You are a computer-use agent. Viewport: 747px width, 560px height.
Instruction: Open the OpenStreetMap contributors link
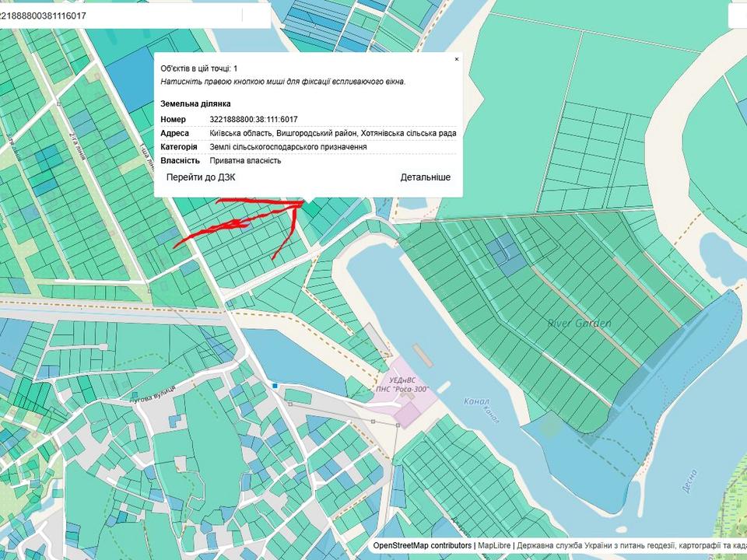[422, 546]
